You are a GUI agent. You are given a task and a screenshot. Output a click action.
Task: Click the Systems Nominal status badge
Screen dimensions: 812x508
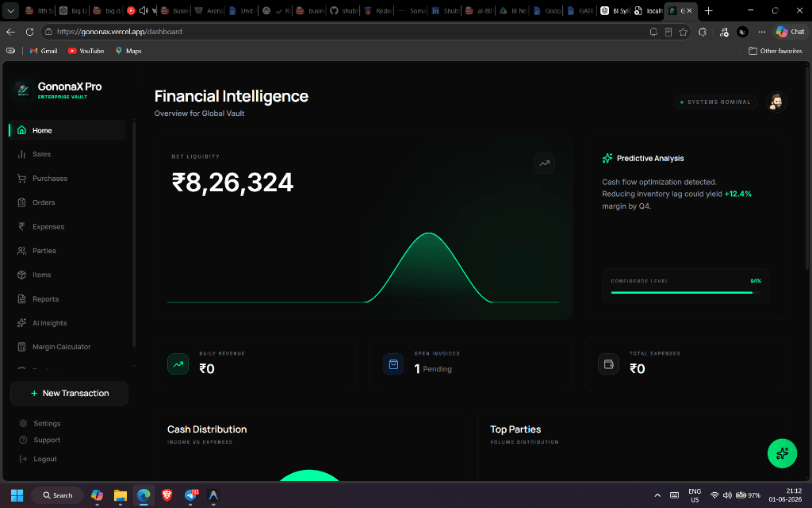tap(715, 102)
